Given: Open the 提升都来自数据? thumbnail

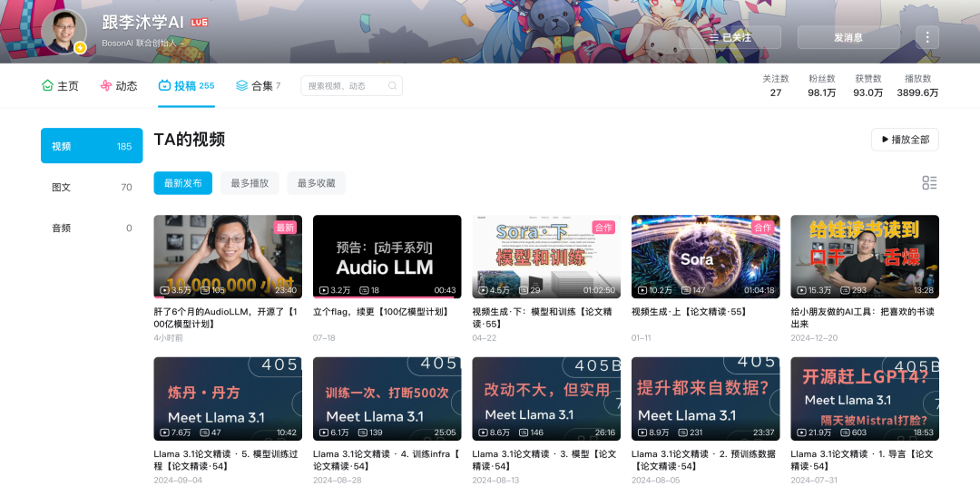Looking at the screenshot, I should 706,399.
